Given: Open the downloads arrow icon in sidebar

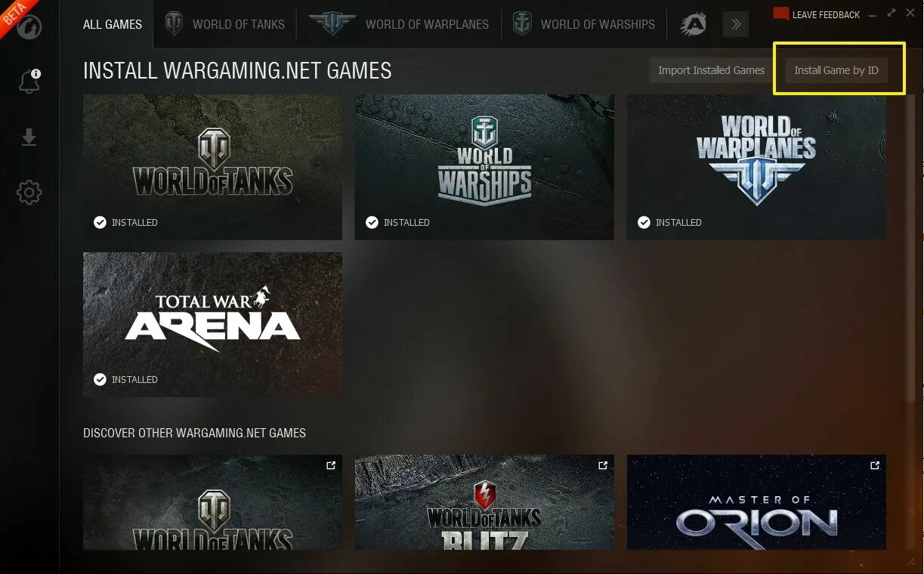Looking at the screenshot, I should [x=29, y=137].
